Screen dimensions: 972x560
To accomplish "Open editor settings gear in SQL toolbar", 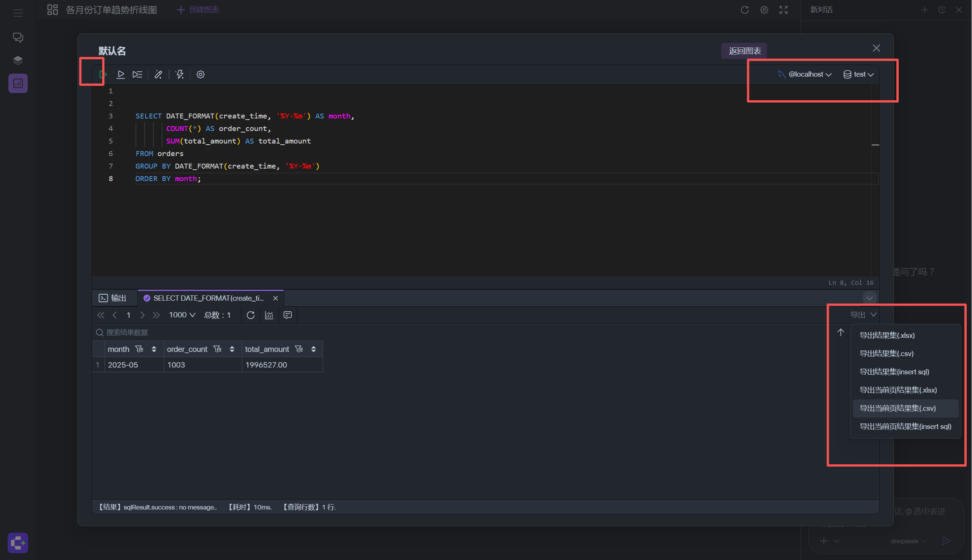I will pos(201,74).
